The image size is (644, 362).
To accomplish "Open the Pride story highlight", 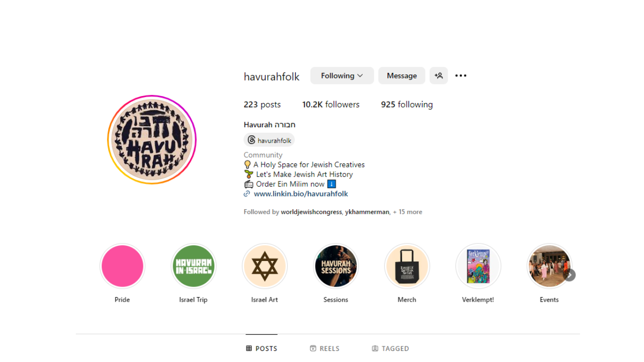I will (x=122, y=266).
